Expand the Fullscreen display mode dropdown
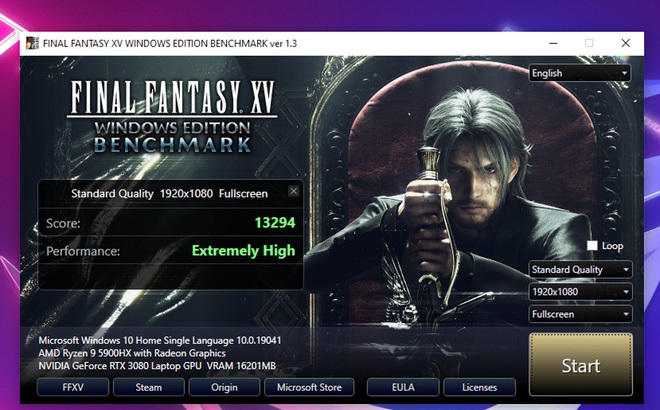This screenshot has height=410, width=660. (x=580, y=314)
